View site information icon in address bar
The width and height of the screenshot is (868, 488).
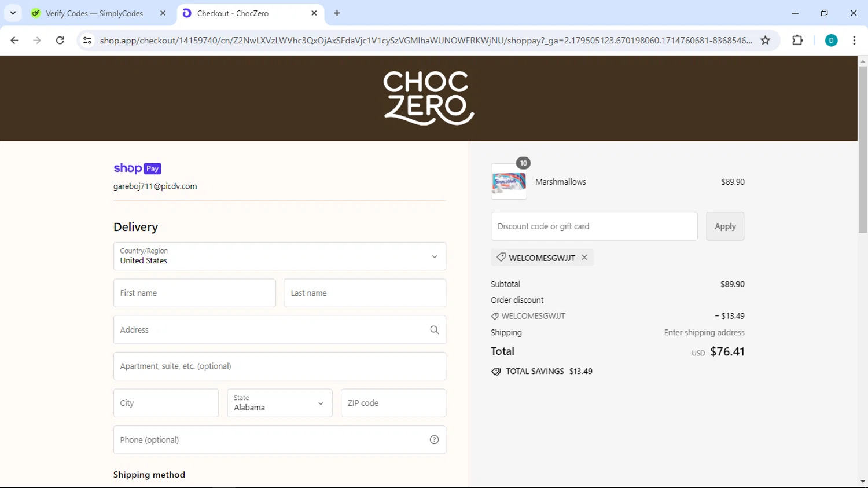click(x=87, y=41)
